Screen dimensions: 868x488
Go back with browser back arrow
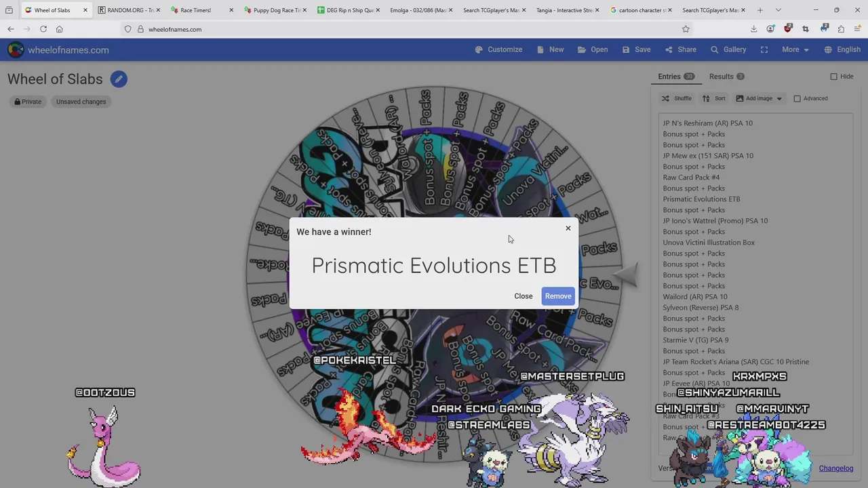pos(11,29)
